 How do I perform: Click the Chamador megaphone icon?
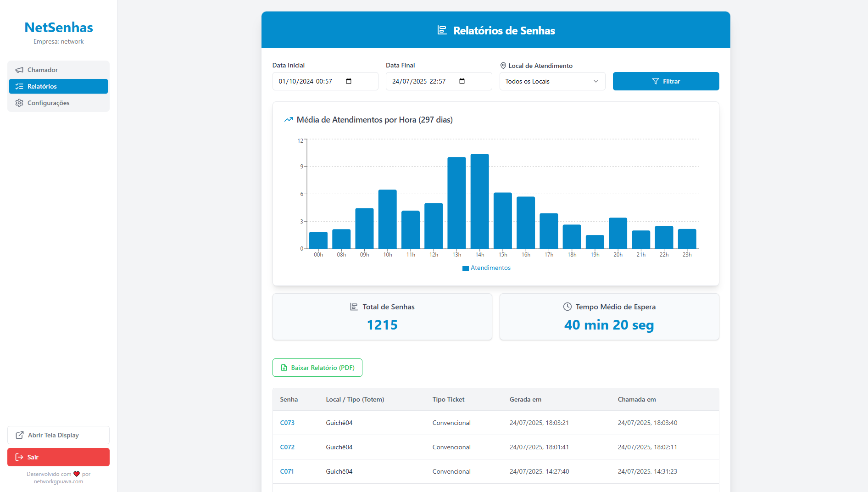pos(19,70)
